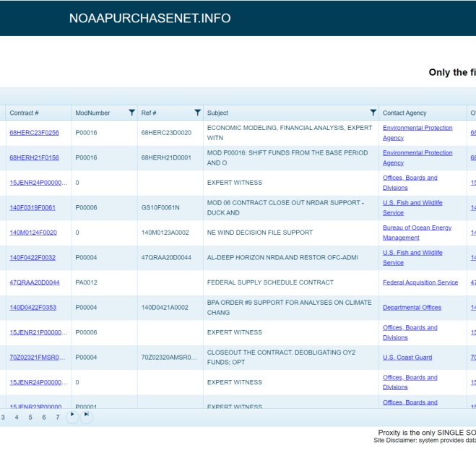476x476 pixels.
Task: Go to page 4 in pager
Action: tap(17, 417)
